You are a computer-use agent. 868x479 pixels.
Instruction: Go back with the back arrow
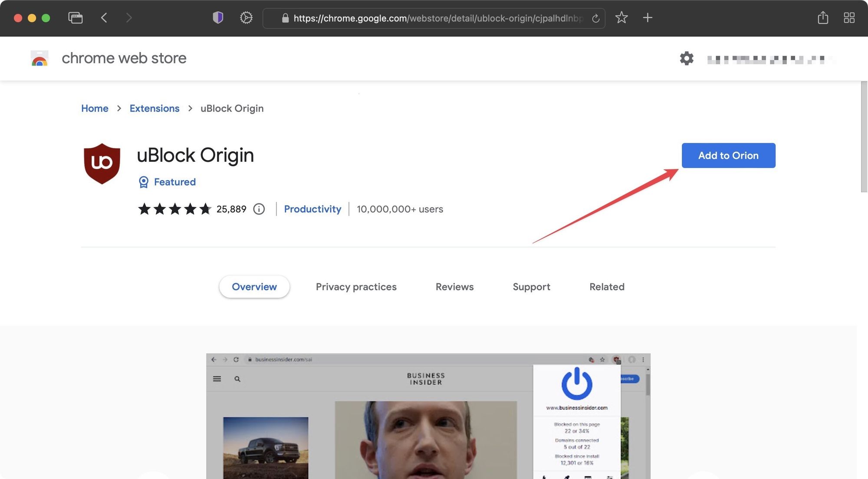click(x=104, y=18)
